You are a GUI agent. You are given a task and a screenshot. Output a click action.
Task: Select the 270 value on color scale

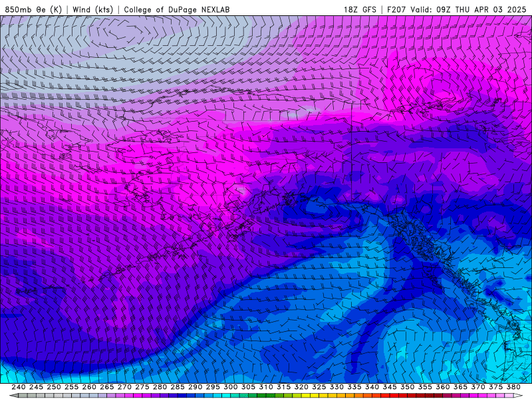click(x=124, y=387)
